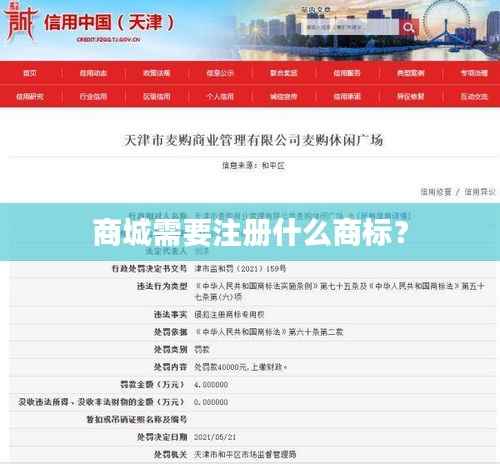500x464 pixels.
Task: Click the 行政处罚决定书文号 label
Action: 149,269
